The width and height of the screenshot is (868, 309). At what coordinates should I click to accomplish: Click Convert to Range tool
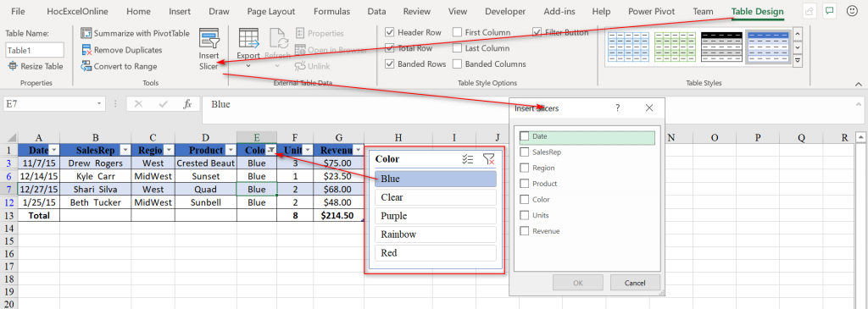119,66
